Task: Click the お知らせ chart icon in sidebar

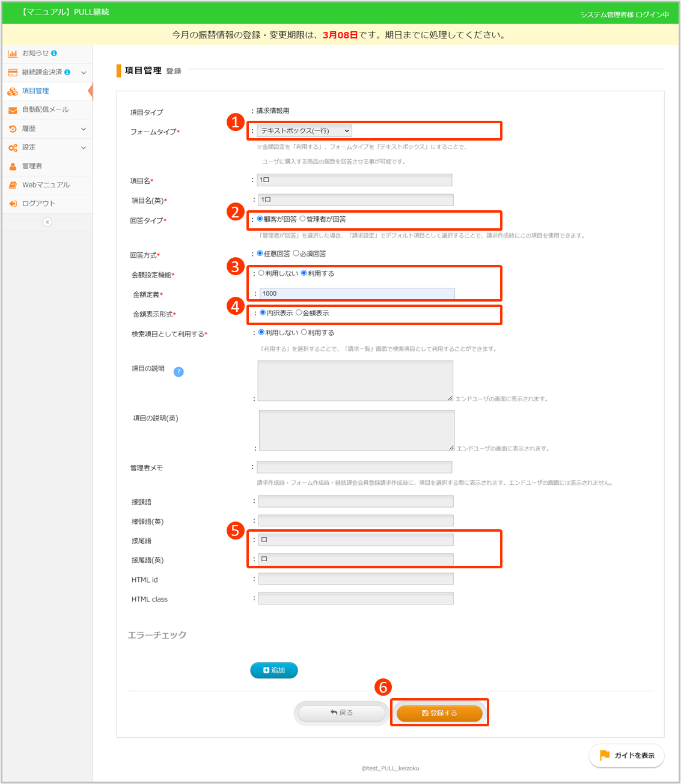Action: pyautogui.click(x=12, y=53)
